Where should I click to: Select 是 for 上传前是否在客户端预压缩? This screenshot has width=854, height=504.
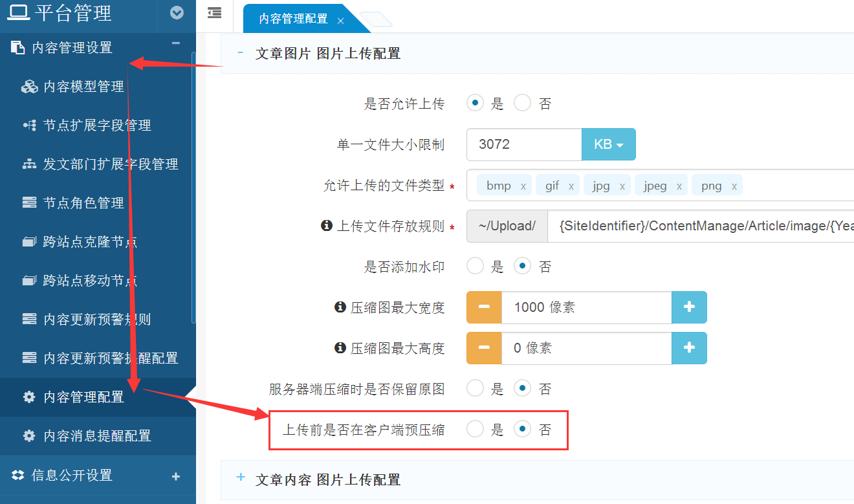[476, 429]
